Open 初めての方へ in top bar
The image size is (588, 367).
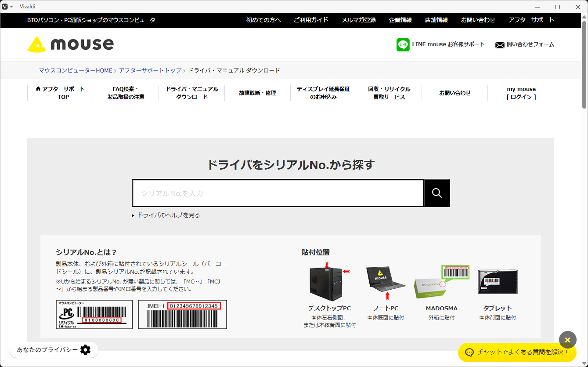click(263, 20)
